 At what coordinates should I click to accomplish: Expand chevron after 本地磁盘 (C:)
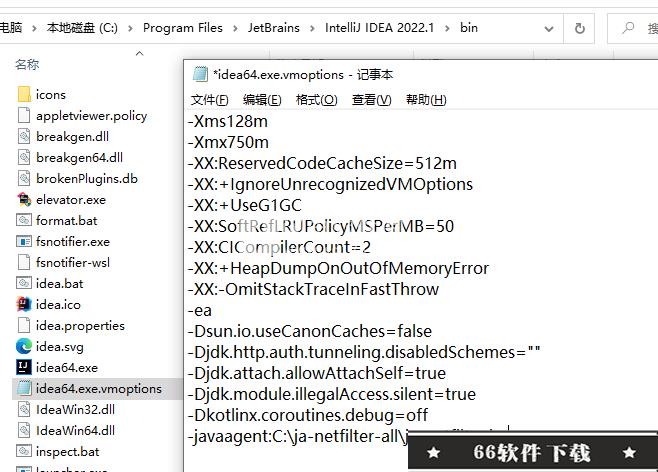click(131, 29)
